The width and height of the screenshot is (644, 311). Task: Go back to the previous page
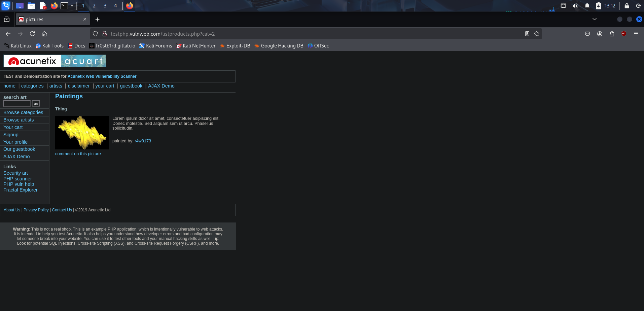[8, 34]
